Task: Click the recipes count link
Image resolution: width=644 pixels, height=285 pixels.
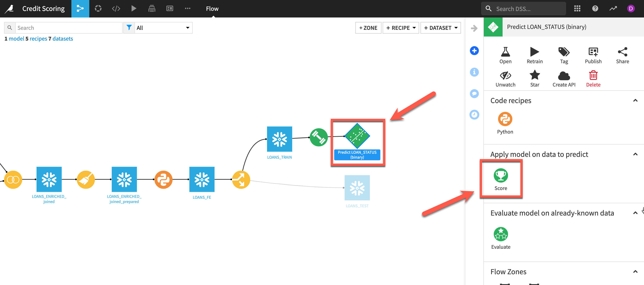Action: tap(38, 39)
